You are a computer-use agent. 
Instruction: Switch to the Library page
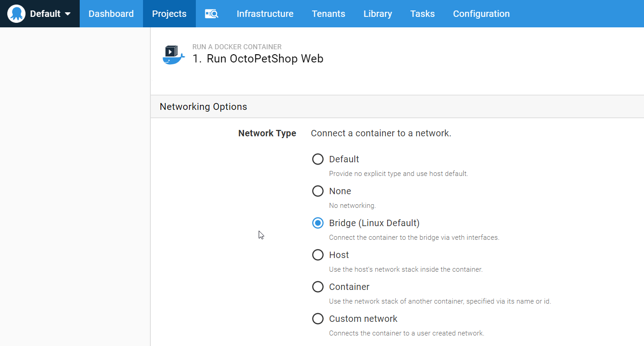click(x=378, y=14)
